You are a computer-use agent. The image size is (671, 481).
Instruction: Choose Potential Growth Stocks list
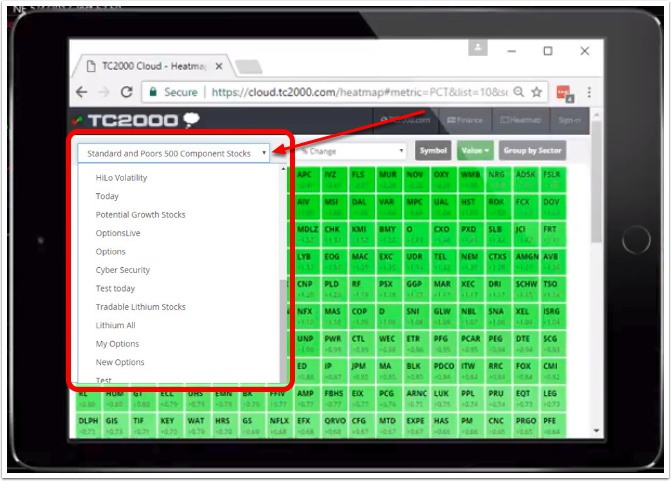[x=140, y=214]
